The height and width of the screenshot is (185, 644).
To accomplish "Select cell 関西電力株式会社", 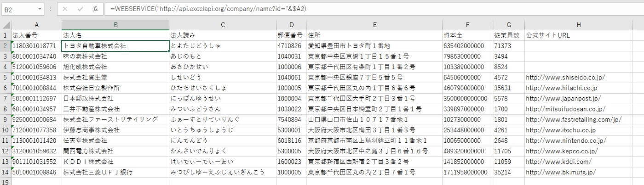I will click(x=115, y=151).
